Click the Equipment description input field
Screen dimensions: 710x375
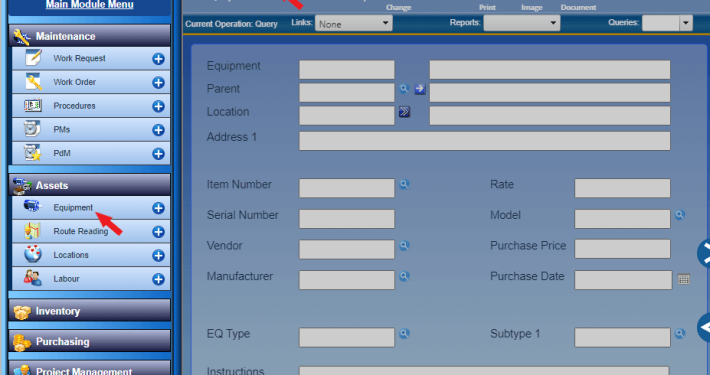(x=550, y=70)
